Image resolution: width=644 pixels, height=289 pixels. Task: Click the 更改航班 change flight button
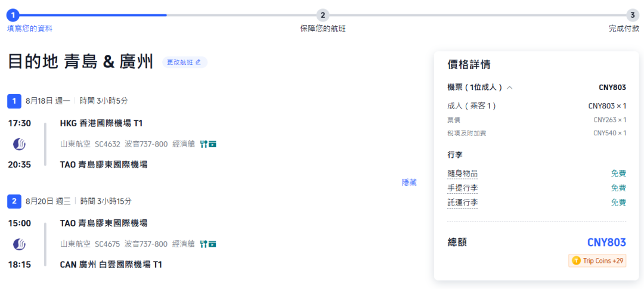184,63
